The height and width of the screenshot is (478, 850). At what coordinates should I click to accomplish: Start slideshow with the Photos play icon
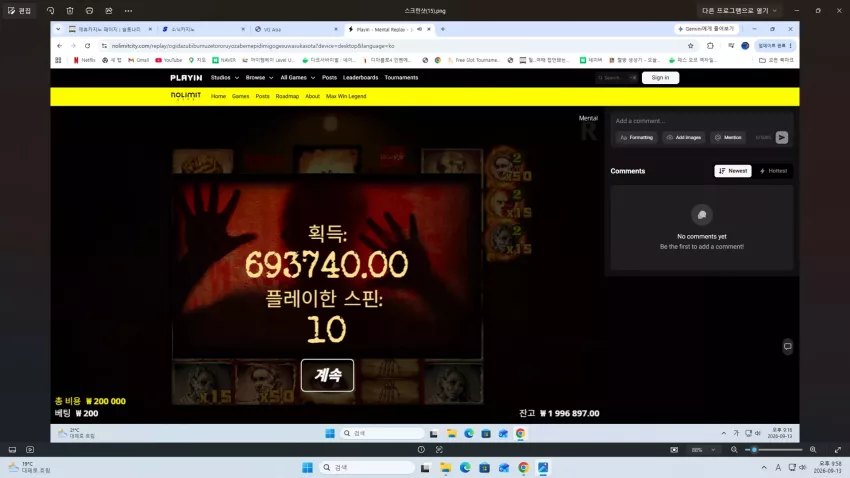(30, 449)
